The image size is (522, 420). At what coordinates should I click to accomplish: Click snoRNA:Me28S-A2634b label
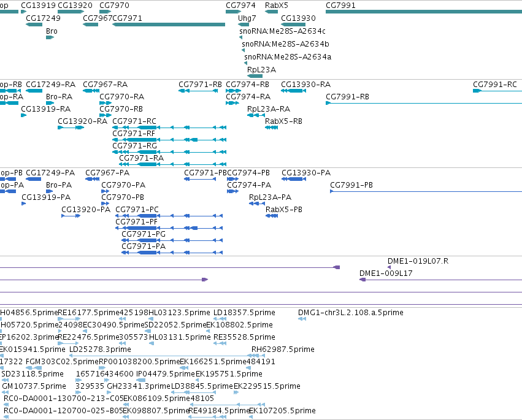point(285,44)
